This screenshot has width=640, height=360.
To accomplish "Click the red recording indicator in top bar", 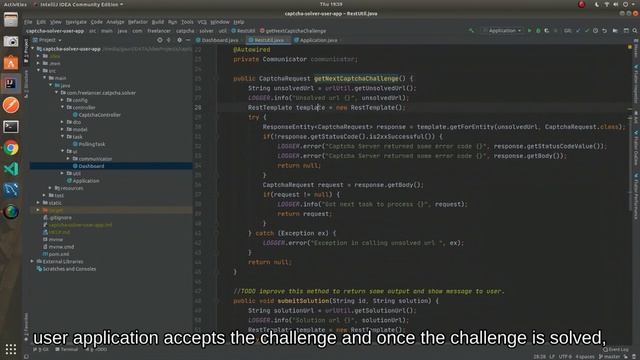I will [x=582, y=4].
